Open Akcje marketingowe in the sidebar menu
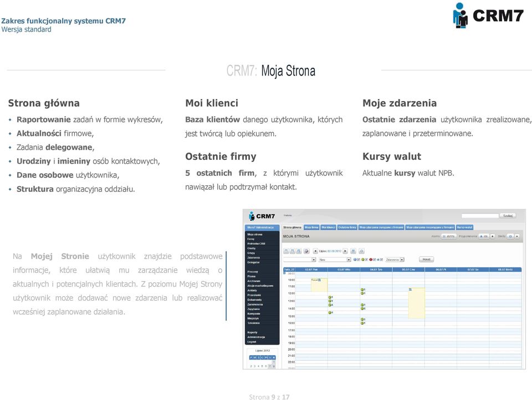Viewport: 532px width, 400px height. 260,286
